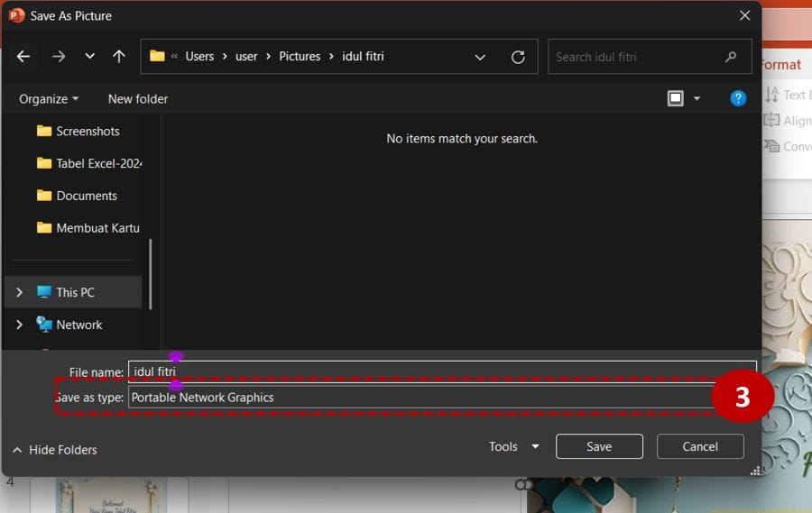The image size is (812, 513).
Task: Select the This PC icon
Action: click(44, 292)
